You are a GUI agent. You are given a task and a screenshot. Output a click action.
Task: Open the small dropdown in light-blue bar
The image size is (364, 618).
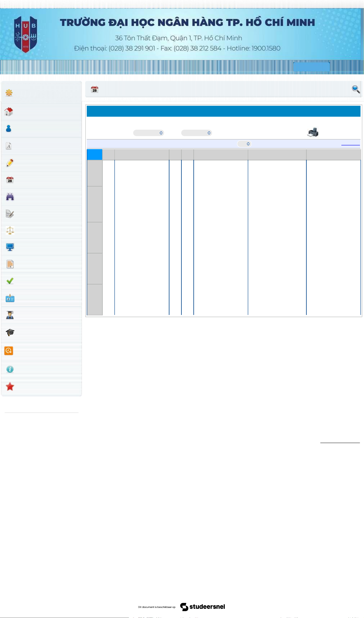pos(244,144)
